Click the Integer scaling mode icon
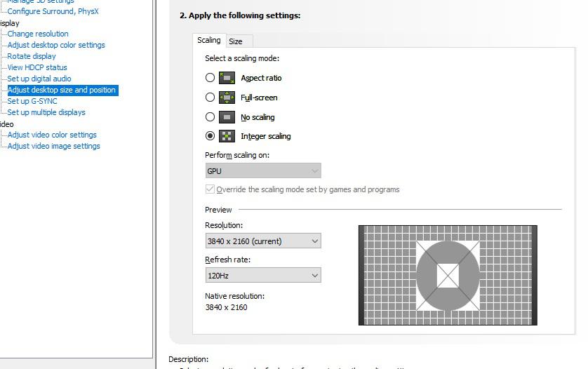This screenshot has height=369, width=588. tap(227, 136)
